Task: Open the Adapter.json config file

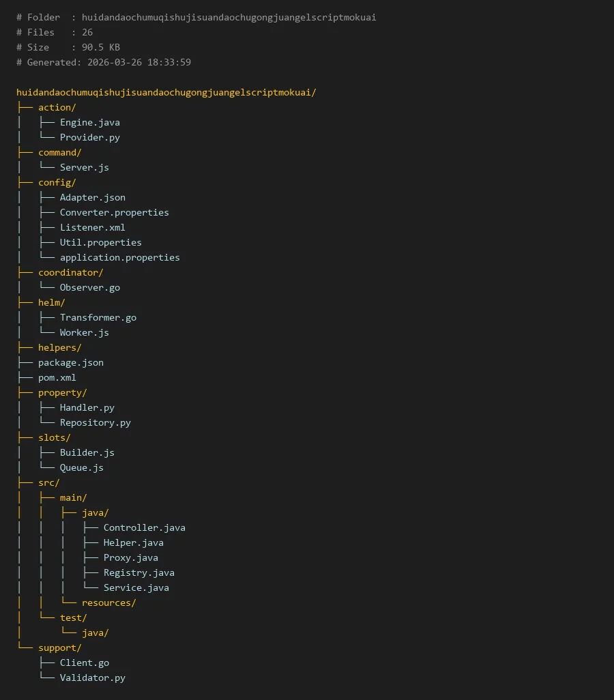Action: [x=92, y=197]
